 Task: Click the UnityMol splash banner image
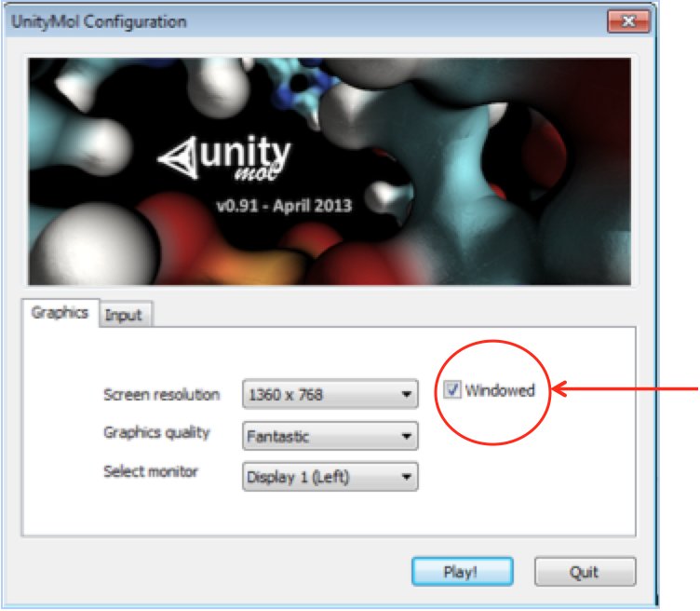(x=330, y=171)
